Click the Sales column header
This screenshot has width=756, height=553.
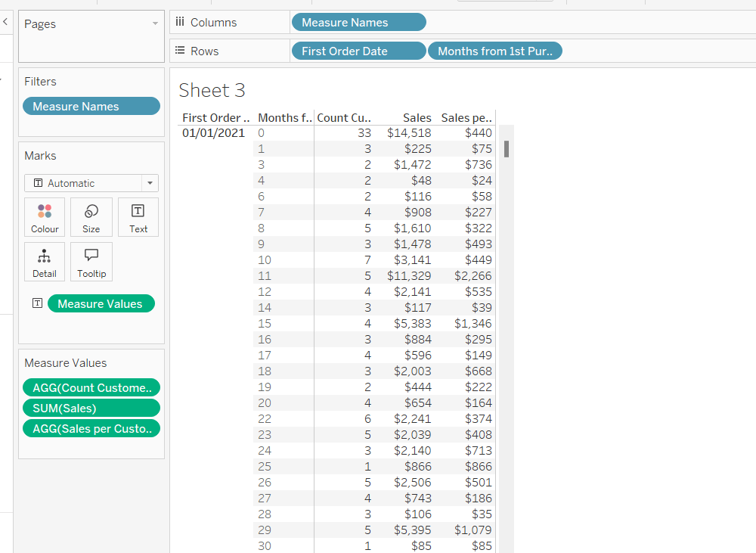point(417,118)
